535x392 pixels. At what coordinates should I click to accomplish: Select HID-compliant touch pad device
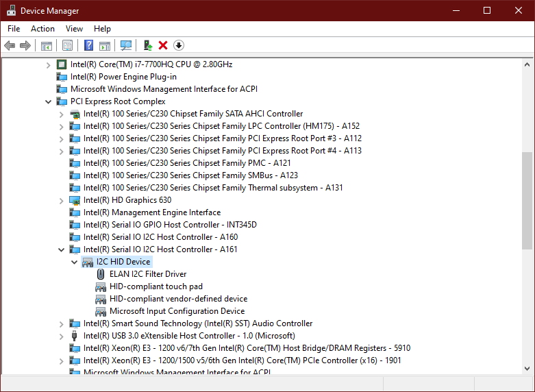pos(155,286)
